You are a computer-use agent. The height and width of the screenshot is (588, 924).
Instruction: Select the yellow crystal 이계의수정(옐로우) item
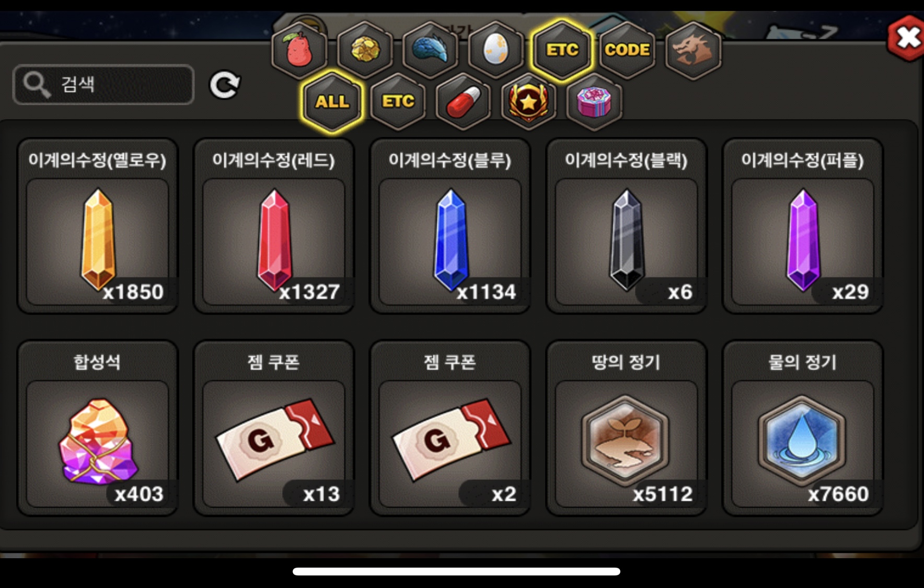(98, 226)
